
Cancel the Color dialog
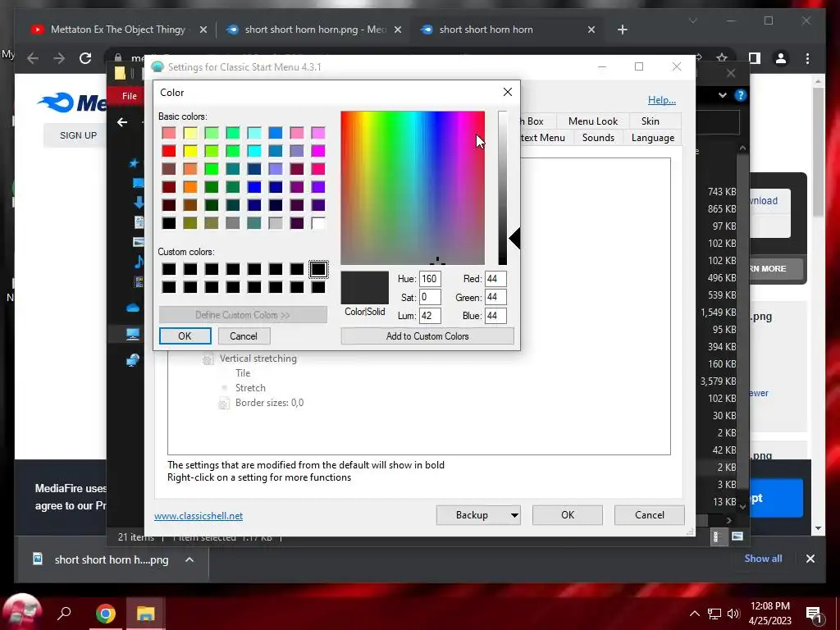244,336
